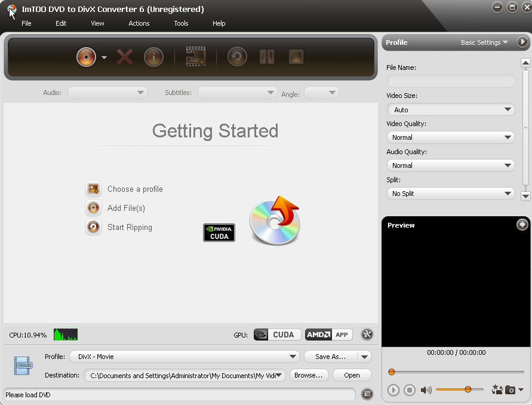Screen dimensions: 532x405
Task: Open the File menu
Action: click(26, 23)
